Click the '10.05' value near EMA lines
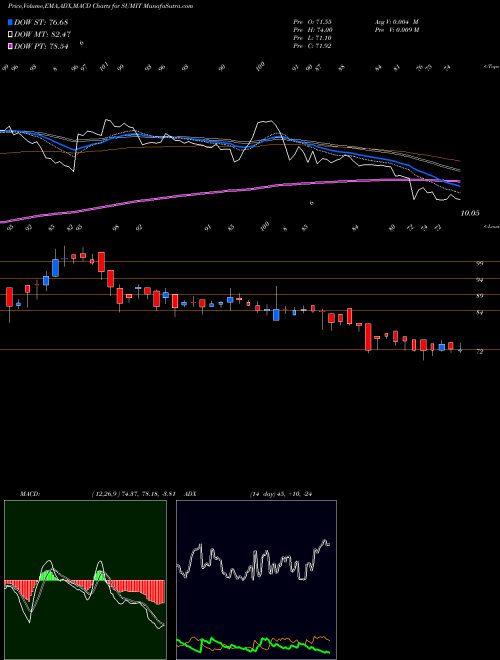The width and height of the screenshot is (500, 660). point(470,213)
